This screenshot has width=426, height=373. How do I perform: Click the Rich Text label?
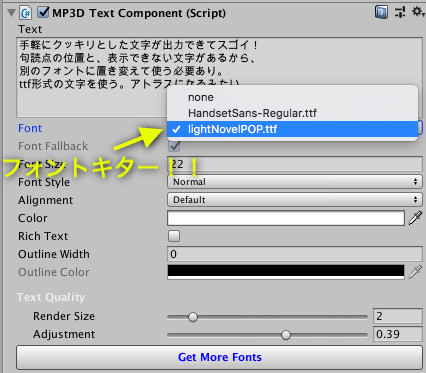(x=43, y=236)
